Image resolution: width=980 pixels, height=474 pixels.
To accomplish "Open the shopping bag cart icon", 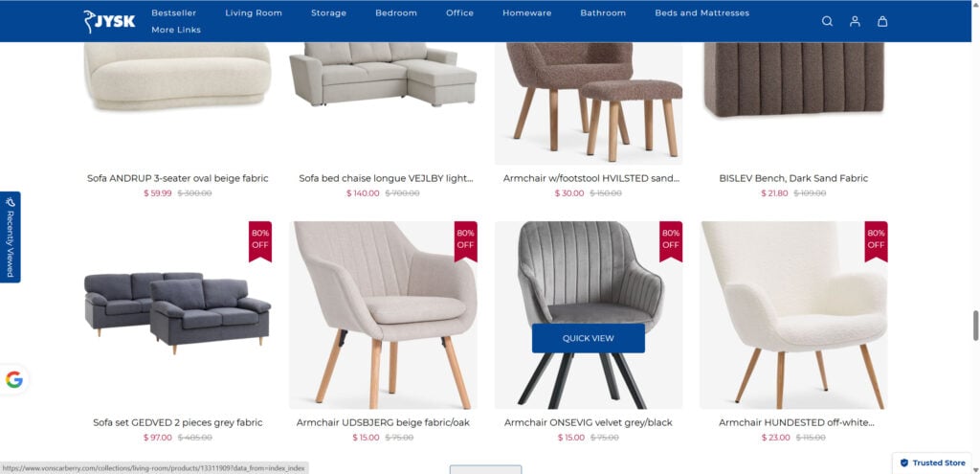I will [x=881, y=21].
